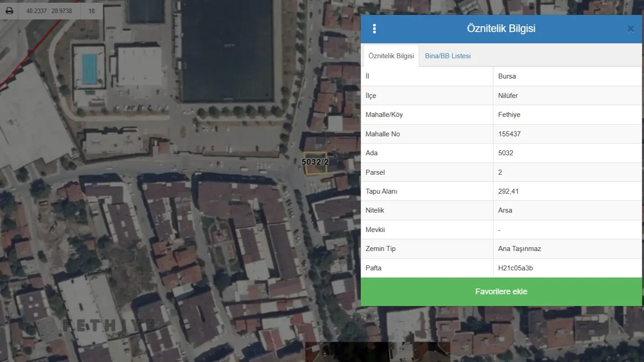Screen dimensions: 644x362
Task: Click the Parsel value 2
Action: [x=500, y=172]
